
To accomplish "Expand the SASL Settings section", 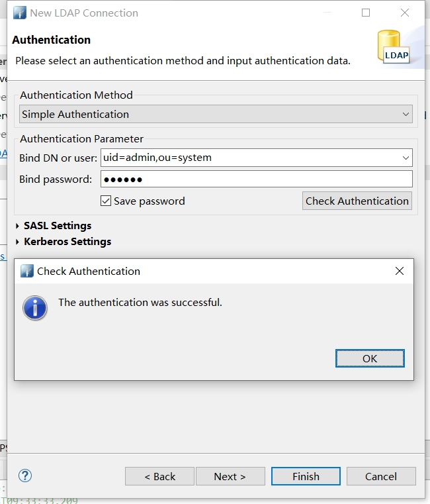I will [17, 226].
